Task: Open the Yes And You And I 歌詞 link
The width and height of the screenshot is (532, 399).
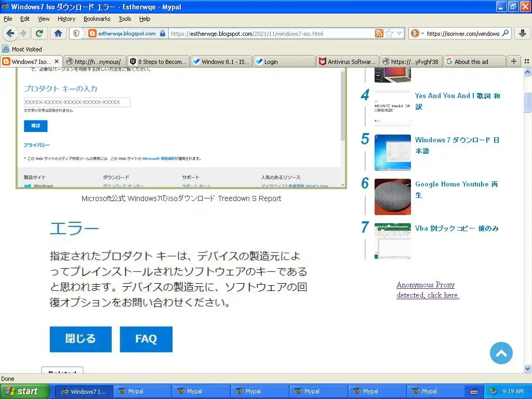Action: 457,101
